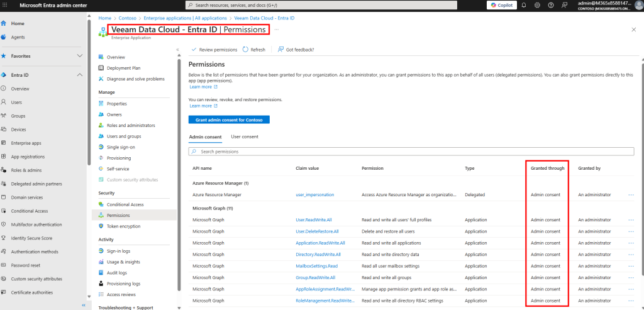
Task: Switch to the User consent tab
Action: pyautogui.click(x=245, y=136)
